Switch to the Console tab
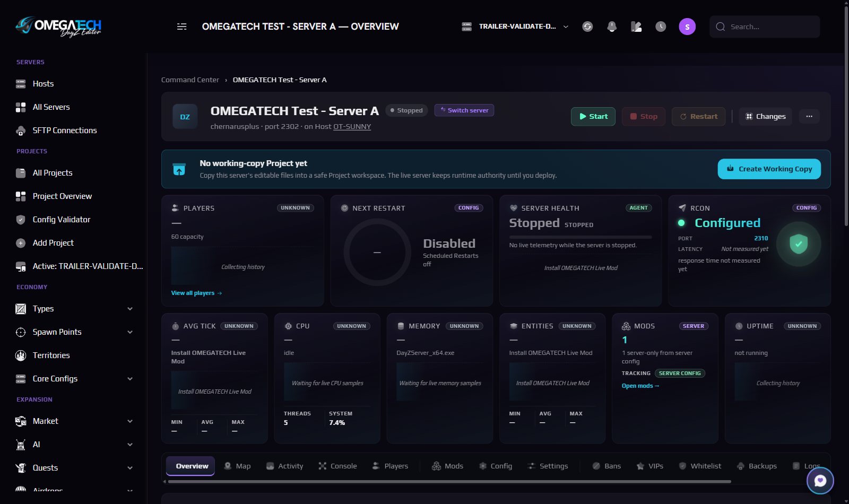 click(337, 466)
